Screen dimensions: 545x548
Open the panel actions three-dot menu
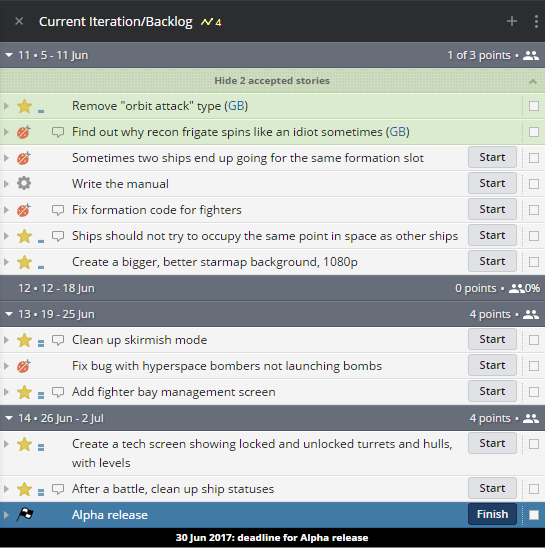pyautogui.click(x=536, y=21)
